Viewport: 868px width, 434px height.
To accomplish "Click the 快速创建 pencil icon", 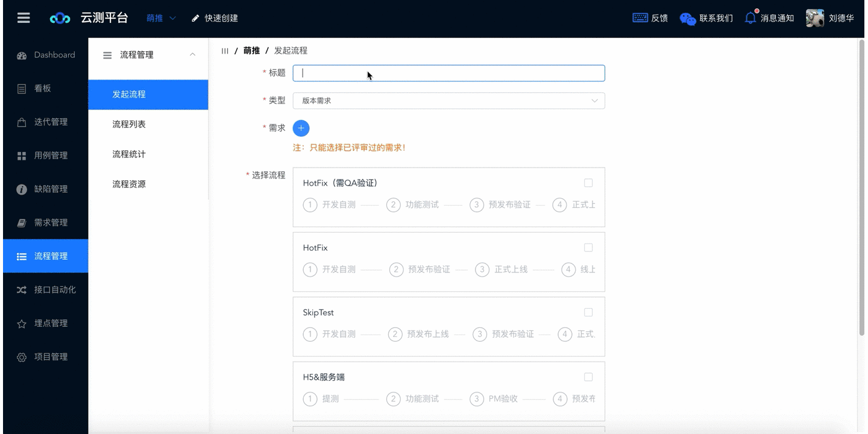I will tap(195, 19).
